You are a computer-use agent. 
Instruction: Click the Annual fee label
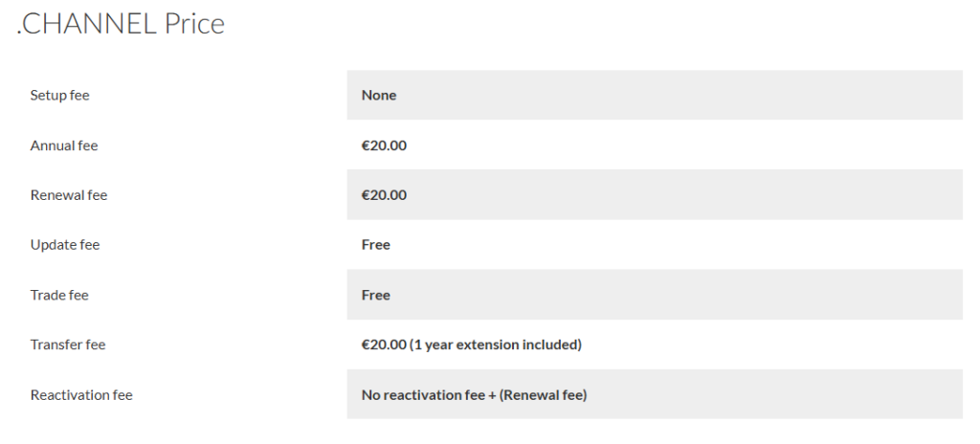[x=63, y=145]
